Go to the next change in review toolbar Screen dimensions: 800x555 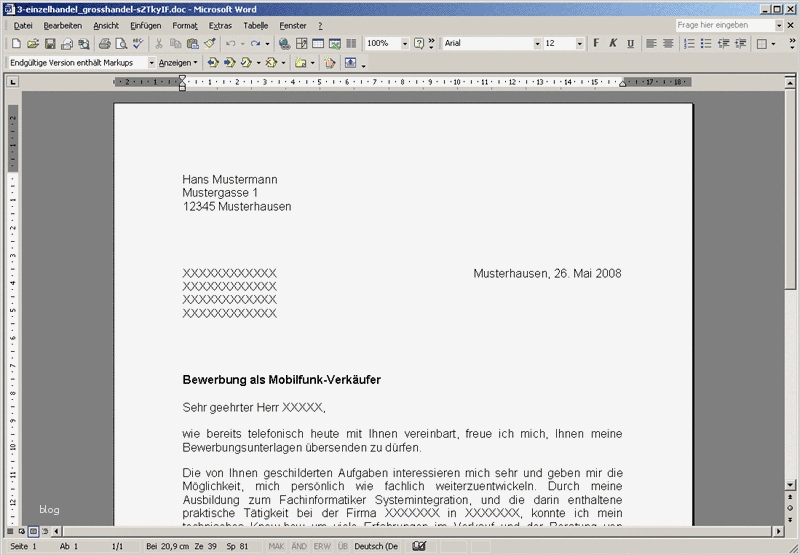click(230, 63)
